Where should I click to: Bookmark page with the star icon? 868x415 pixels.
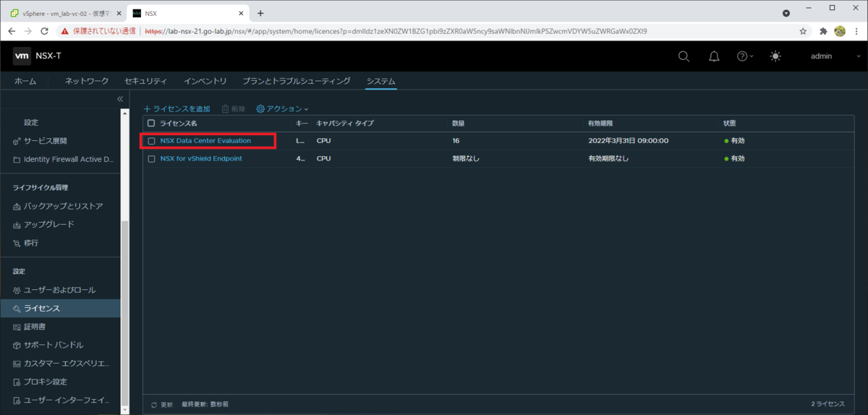click(x=803, y=31)
